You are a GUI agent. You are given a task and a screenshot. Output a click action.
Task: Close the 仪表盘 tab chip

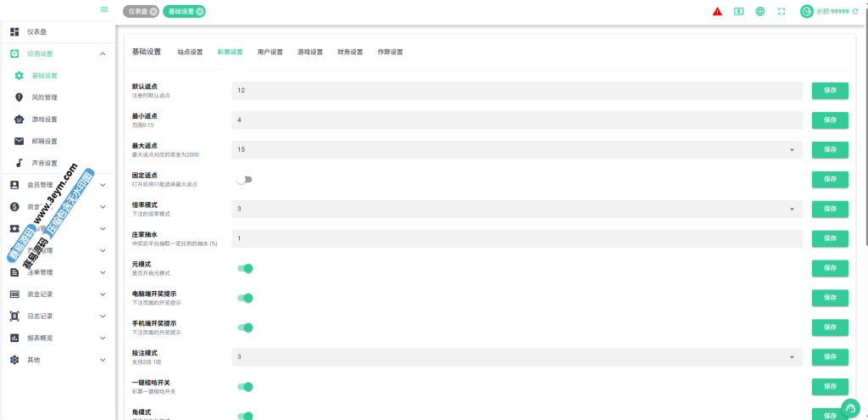[153, 12]
